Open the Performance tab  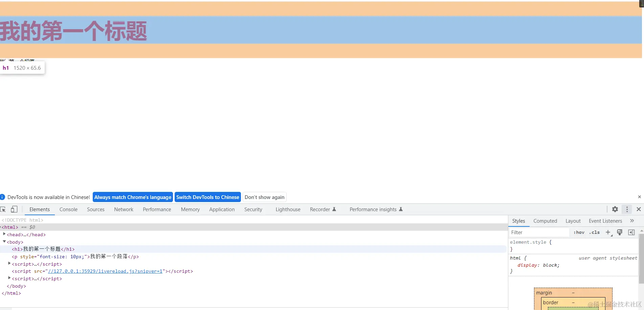pos(157,209)
